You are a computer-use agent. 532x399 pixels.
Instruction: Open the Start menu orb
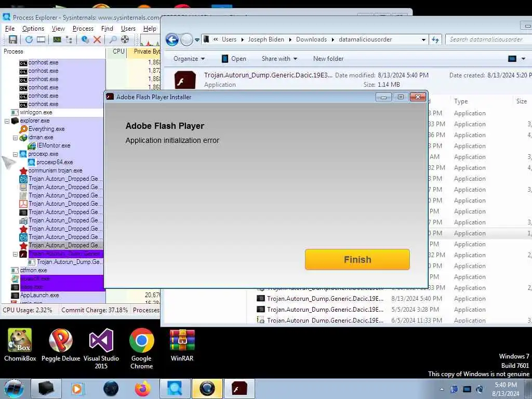14,389
